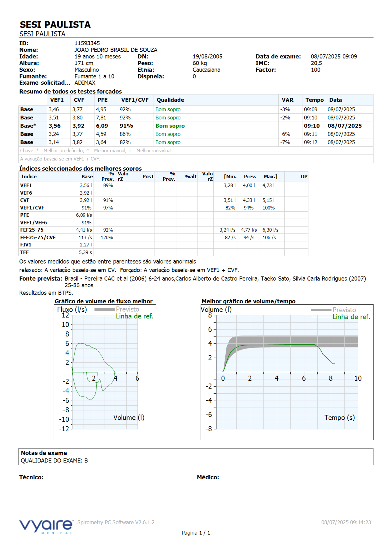
Task: Click the FEF25-75/CVF percent value 120%
Action: tap(107, 237)
